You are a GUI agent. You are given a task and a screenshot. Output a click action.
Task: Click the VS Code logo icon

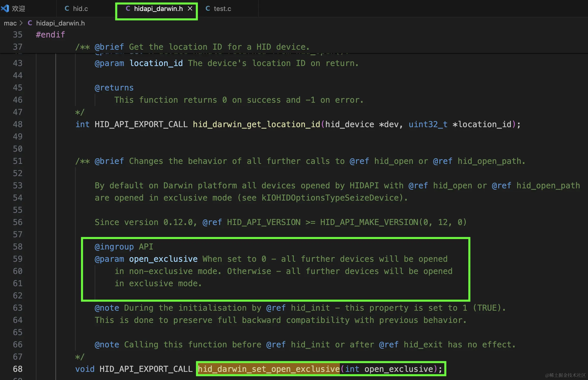click(5, 8)
